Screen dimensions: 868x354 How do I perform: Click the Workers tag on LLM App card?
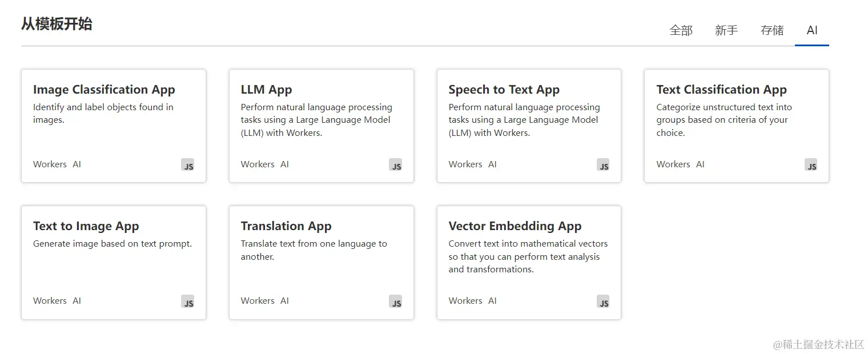(258, 164)
